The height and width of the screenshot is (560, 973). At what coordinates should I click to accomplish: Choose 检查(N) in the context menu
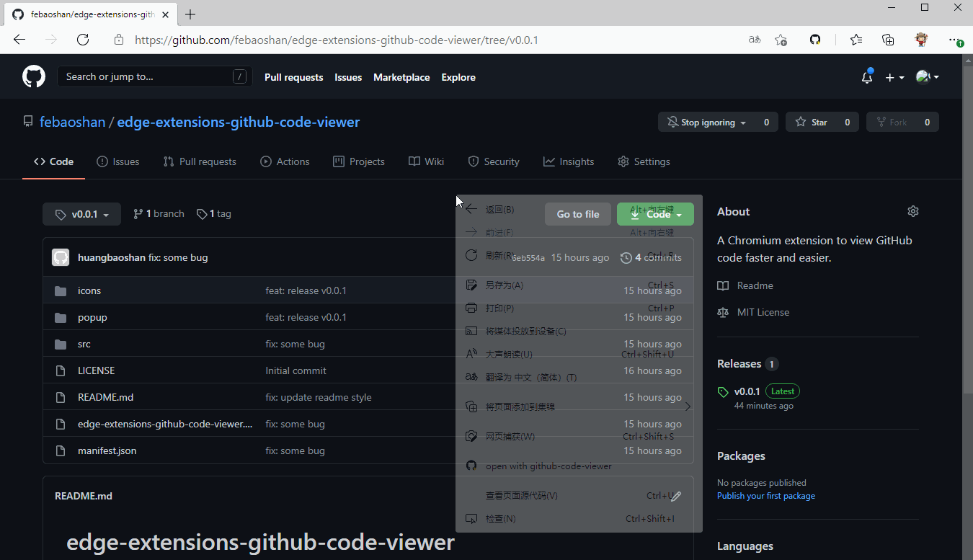coord(579,519)
